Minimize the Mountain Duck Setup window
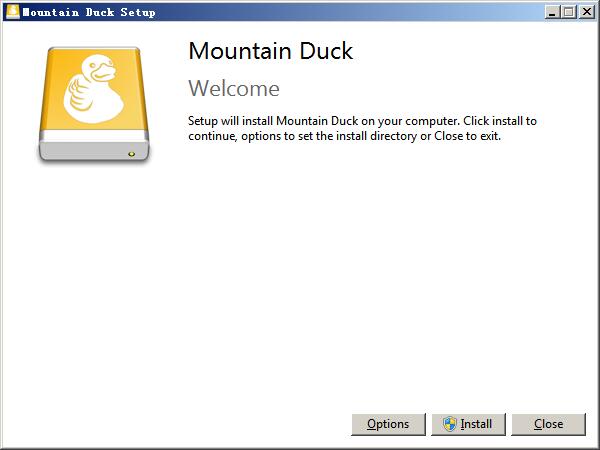This screenshot has height=450, width=600. click(552, 12)
